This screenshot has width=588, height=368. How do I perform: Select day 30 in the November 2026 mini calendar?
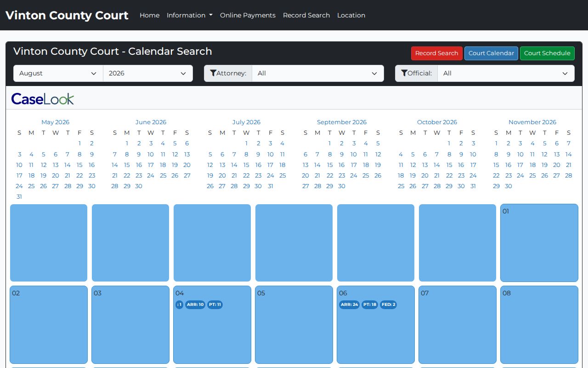pos(509,186)
